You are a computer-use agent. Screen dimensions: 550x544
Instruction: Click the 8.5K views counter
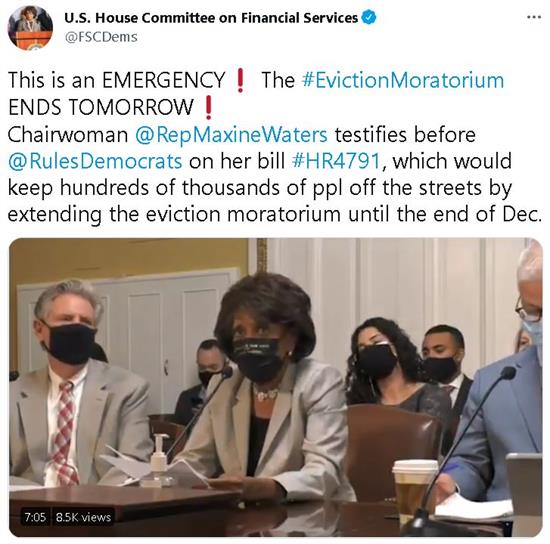pyautogui.click(x=83, y=517)
